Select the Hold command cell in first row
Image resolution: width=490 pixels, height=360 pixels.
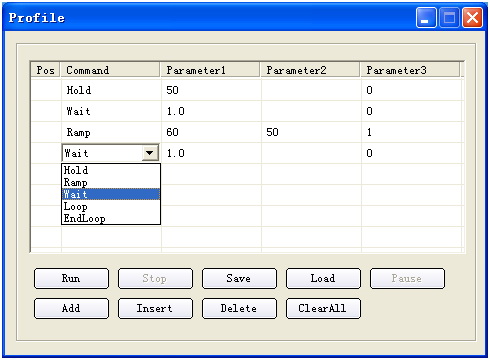(x=111, y=90)
